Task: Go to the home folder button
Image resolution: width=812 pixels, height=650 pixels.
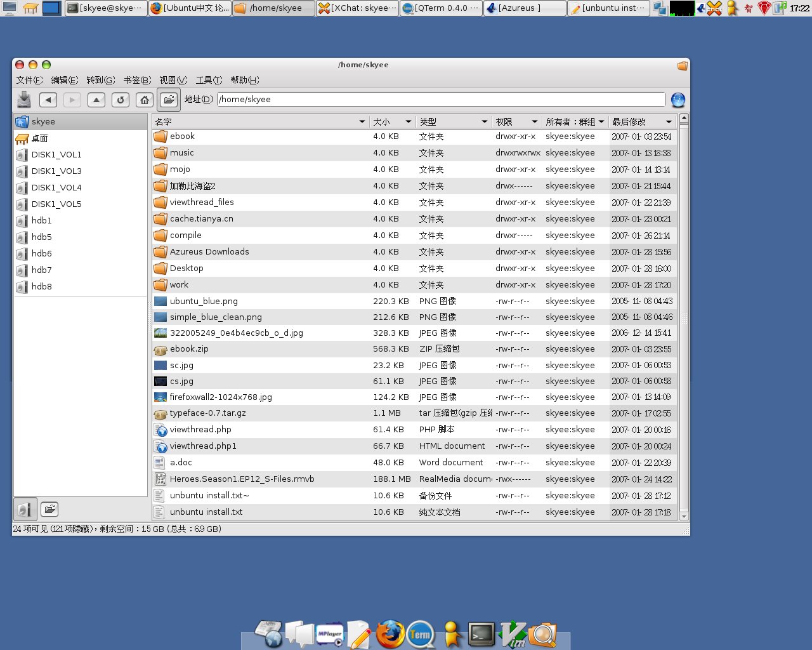Action: [145, 100]
